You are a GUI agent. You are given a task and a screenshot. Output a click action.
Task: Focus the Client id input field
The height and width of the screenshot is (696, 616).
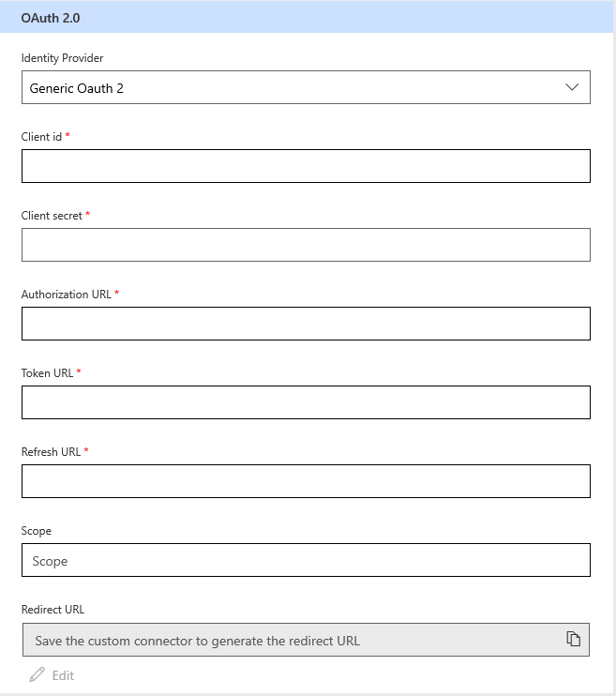pyautogui.click(x=306, y=166)
